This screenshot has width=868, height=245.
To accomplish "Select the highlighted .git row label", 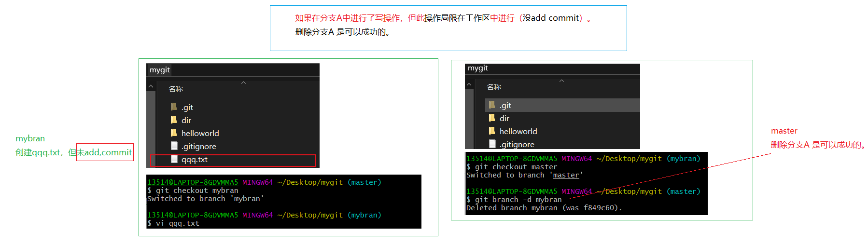I will (505, 106).
